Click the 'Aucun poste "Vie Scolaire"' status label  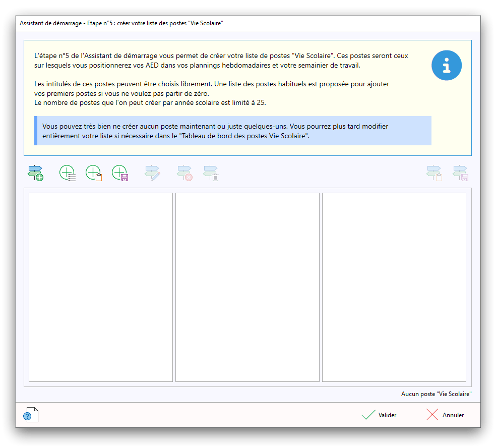436,394
